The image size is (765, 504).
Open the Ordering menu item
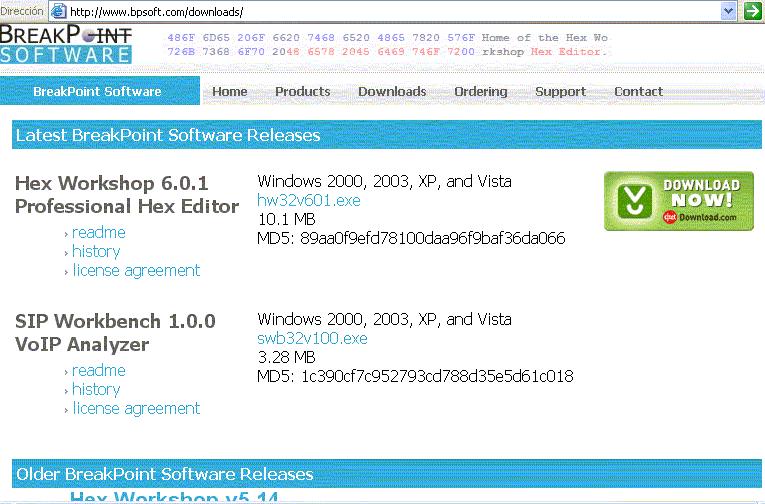[481, 91]
